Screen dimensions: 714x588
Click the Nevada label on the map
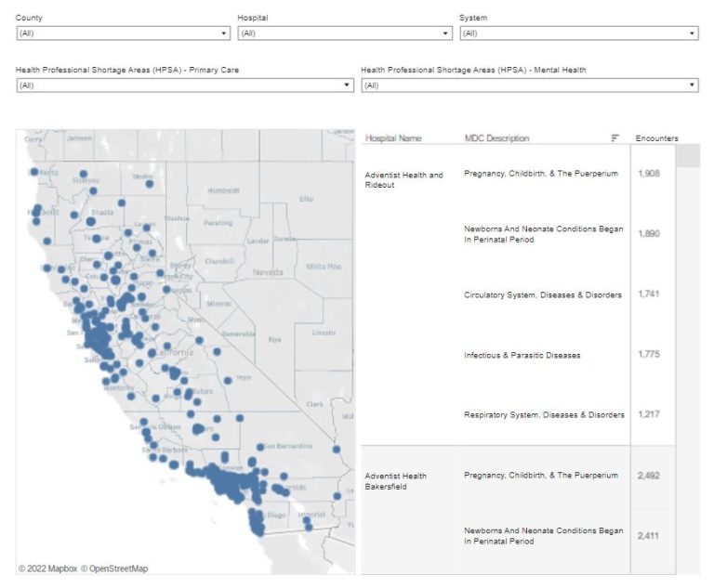click(x=268, y=273)
